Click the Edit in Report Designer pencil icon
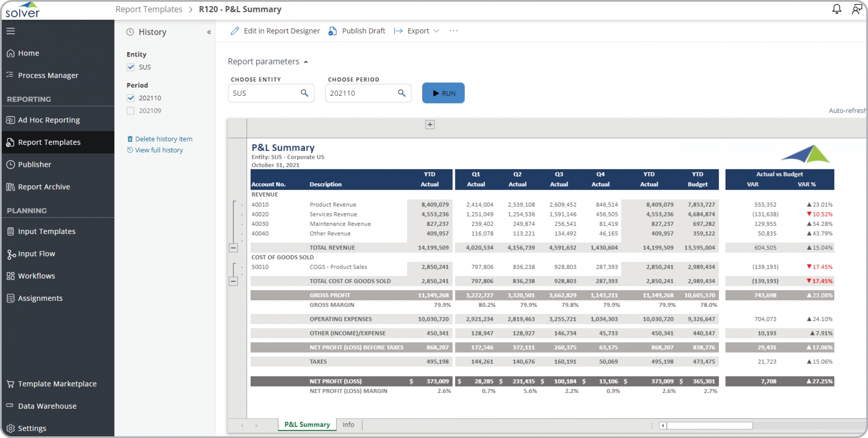Screen dimensions: 868x438 (235, 31)
